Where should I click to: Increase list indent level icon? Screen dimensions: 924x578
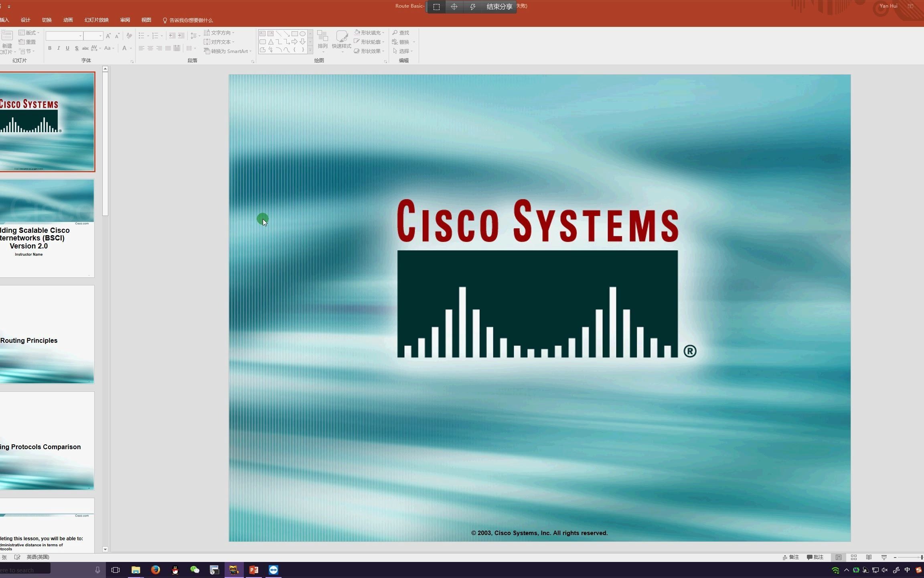coord(181,36)
